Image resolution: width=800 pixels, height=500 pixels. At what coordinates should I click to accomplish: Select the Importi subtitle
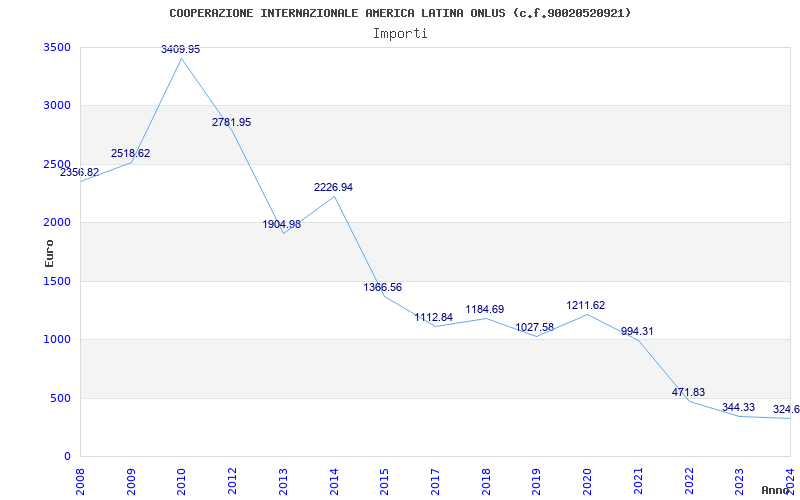(400, 34)
